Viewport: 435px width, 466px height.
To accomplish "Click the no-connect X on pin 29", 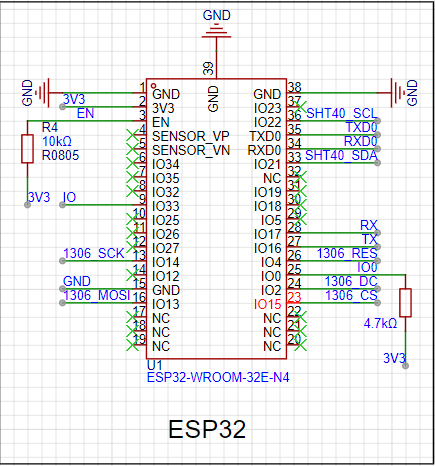I will 300,219.
